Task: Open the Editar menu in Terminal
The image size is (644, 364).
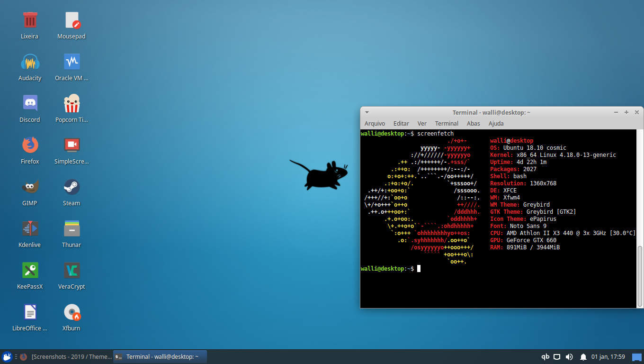Action: (401, 123)
